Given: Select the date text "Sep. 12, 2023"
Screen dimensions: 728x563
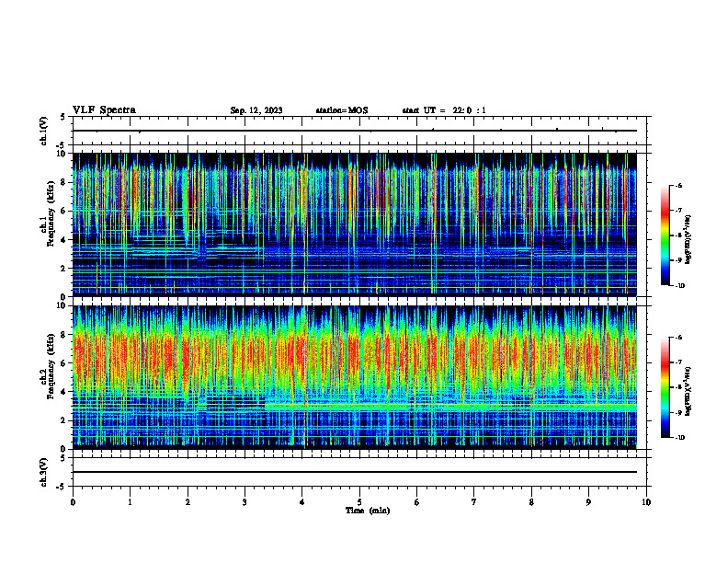Looking at the screenshot, I should pyautogui.click(x=256, y=110).
